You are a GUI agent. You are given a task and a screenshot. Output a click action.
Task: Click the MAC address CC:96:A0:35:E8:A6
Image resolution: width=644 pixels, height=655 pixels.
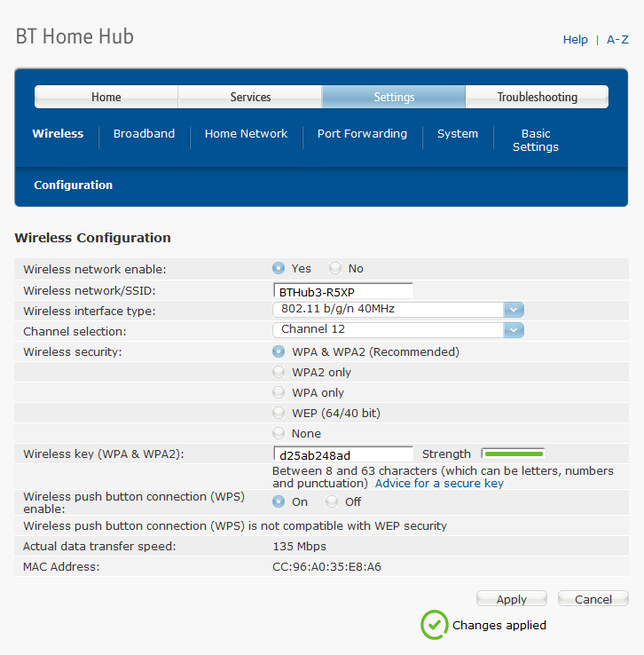326,566
